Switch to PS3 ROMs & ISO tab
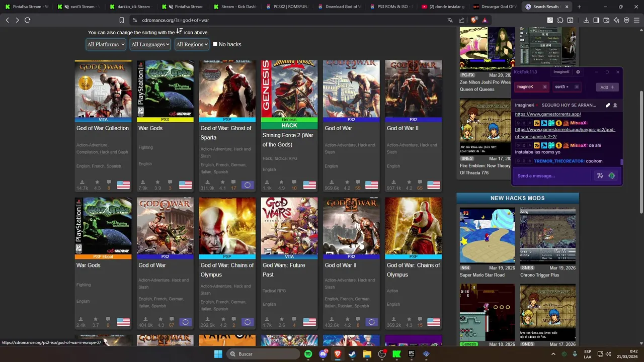The width and height of the screenshot is (644, 362). click(x=391, y=7)
